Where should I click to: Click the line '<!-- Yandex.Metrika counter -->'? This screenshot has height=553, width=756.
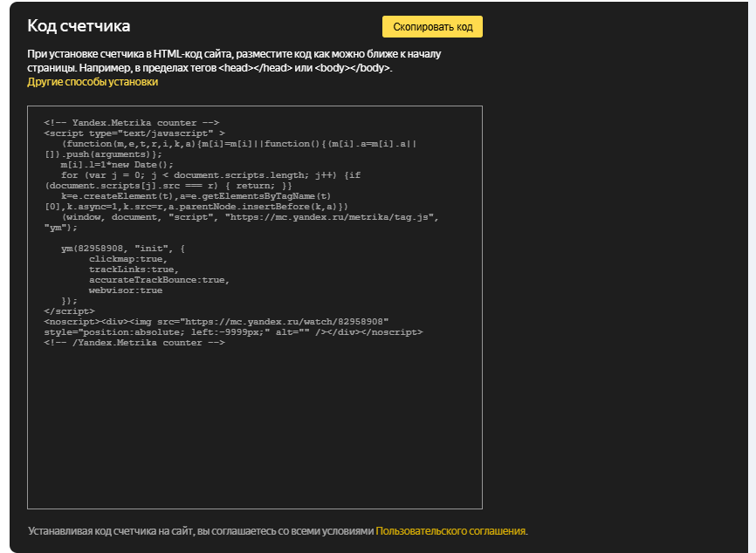[131, 123]
